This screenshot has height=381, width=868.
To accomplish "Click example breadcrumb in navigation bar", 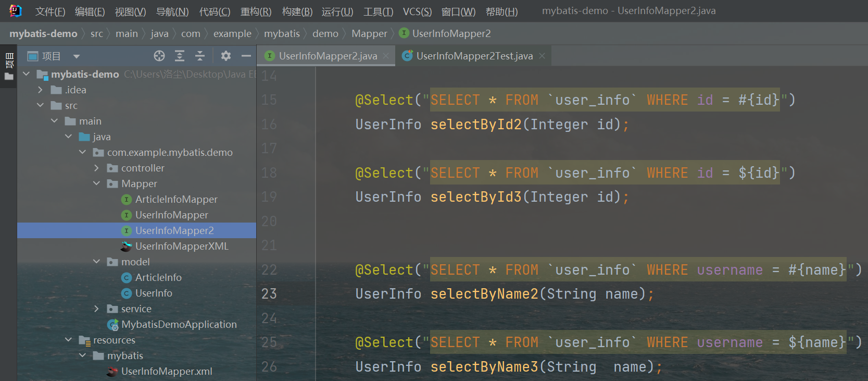I will coord(232,33).
